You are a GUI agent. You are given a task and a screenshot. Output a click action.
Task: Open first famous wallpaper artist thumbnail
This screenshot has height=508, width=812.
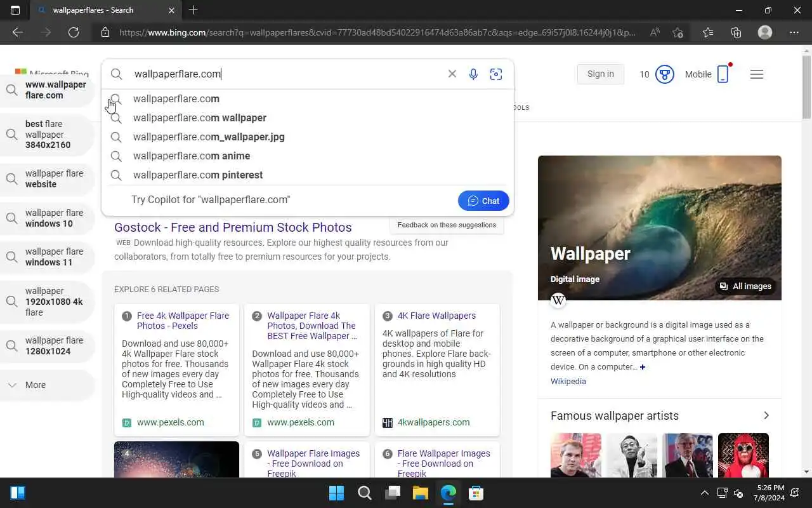coord(576,455)
